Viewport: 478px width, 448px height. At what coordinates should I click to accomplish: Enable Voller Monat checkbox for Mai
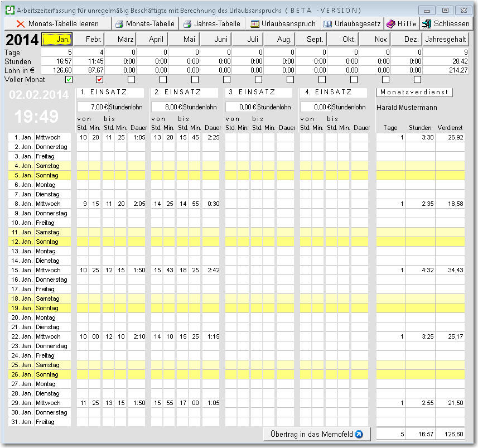[195, 80]
